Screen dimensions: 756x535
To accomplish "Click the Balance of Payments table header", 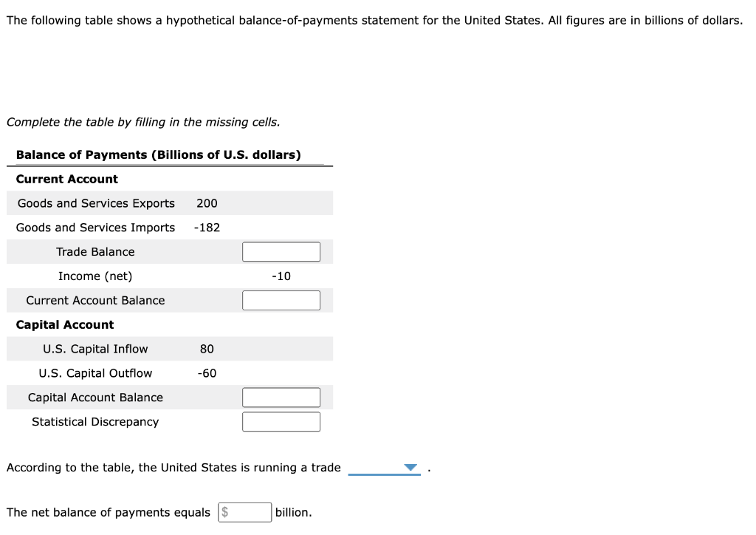I will click(x=159, y=154).
